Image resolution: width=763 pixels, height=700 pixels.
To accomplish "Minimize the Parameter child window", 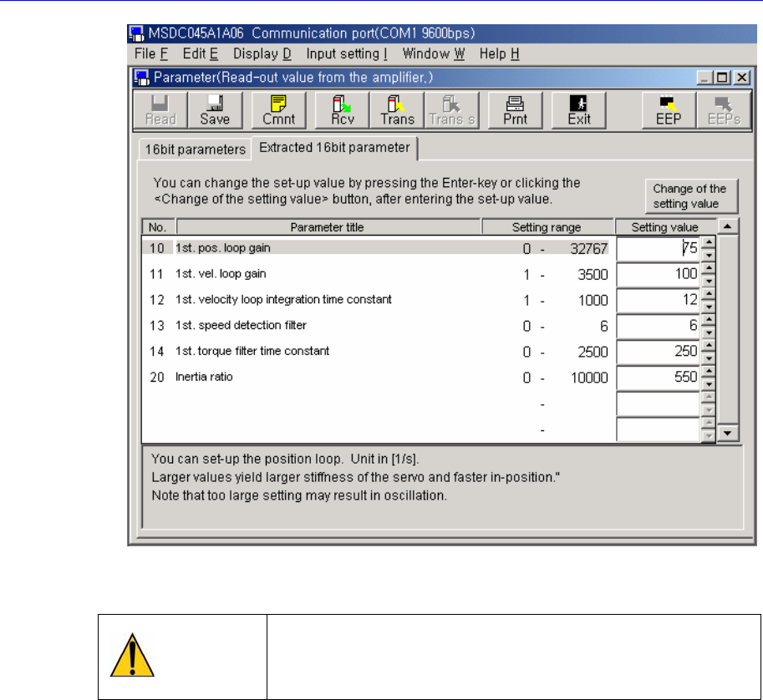I will (x=705, y=78).
